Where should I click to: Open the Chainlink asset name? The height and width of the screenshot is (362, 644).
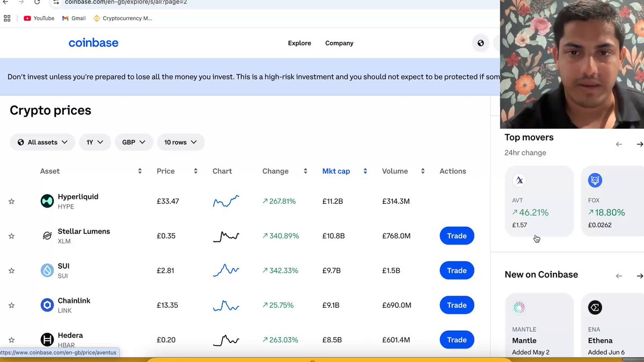click(74, 301)
